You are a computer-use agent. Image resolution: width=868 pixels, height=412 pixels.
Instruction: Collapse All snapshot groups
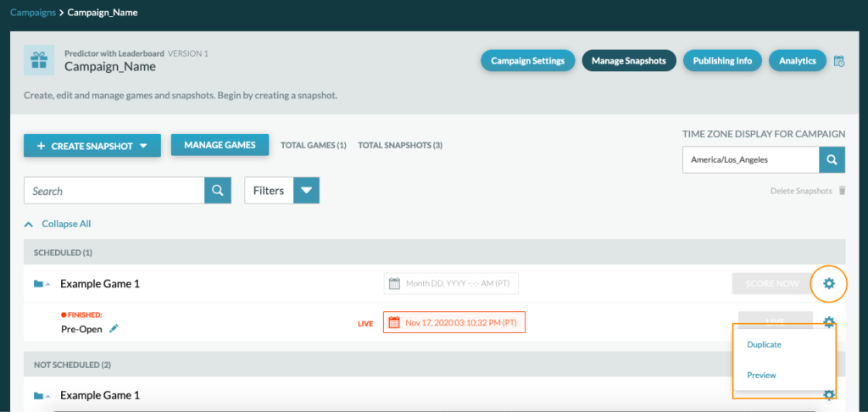point(58,224)
